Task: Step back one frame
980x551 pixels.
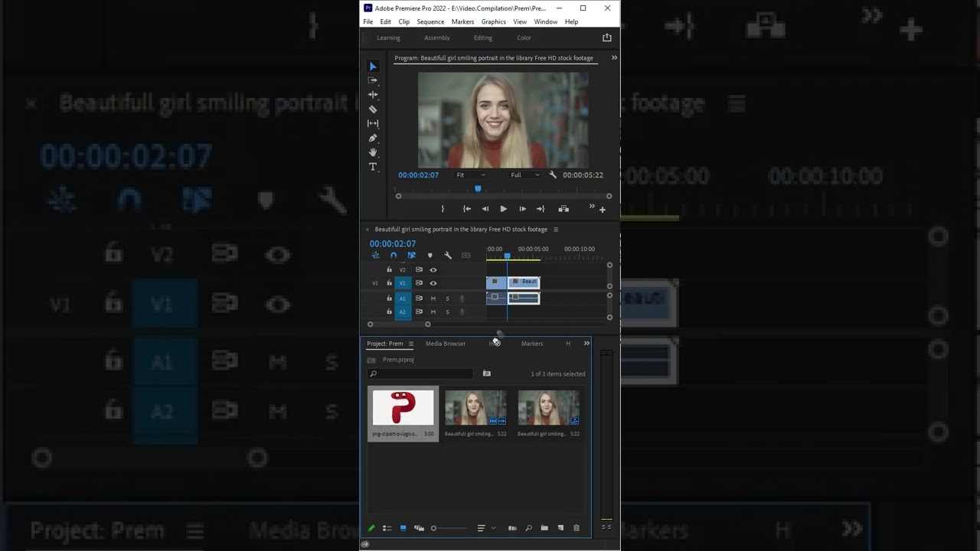Action: pos(485,209)
